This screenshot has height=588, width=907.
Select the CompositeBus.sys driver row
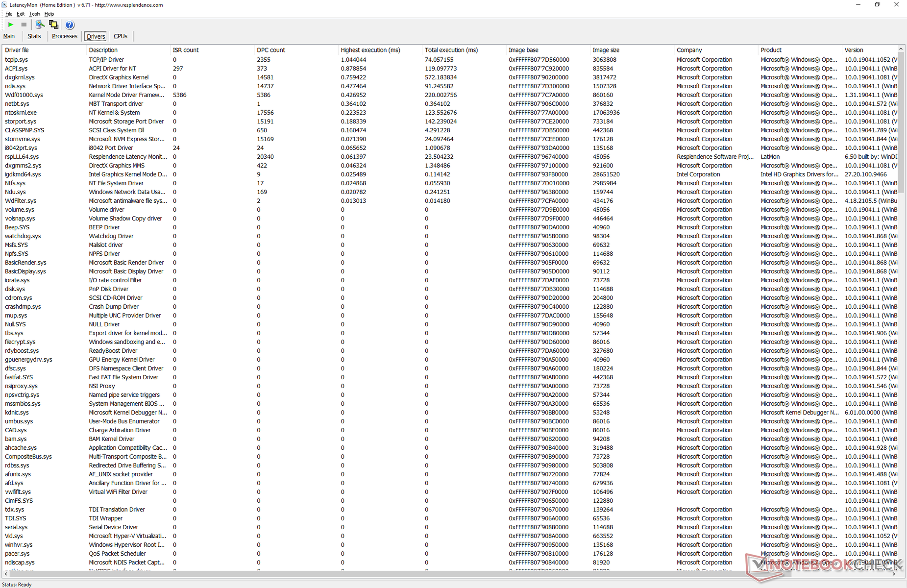[x=450, y=457]
